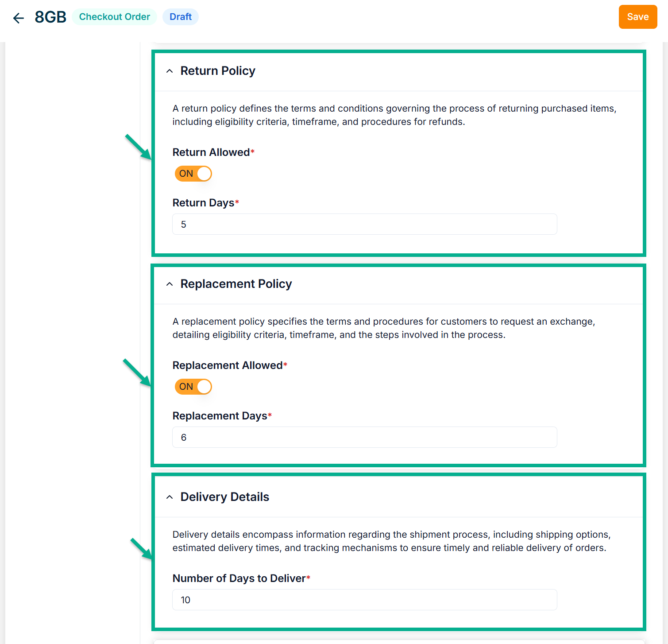The height and width of the screenshot is (644, 668).
Task: Click the Draft status badge
Action: click(181, 17)
